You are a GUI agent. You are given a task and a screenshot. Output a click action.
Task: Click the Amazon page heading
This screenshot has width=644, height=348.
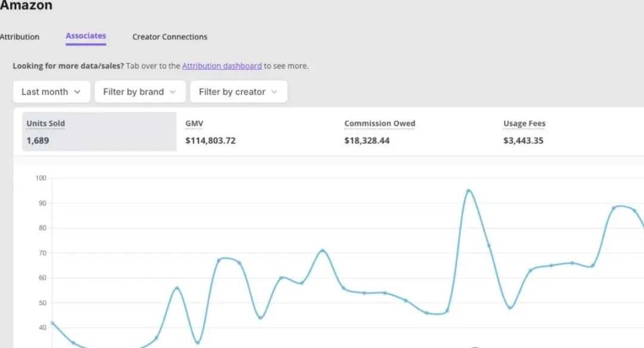(26, 5)
